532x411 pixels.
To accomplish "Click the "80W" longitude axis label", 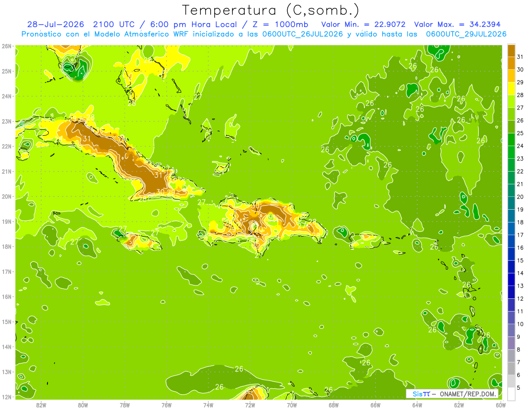I will click(x=83, y=405).
